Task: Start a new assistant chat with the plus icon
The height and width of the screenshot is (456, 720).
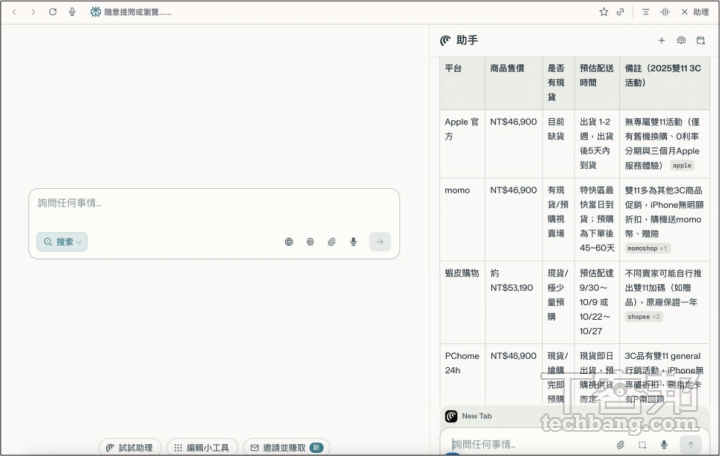Action: (661, 40)
